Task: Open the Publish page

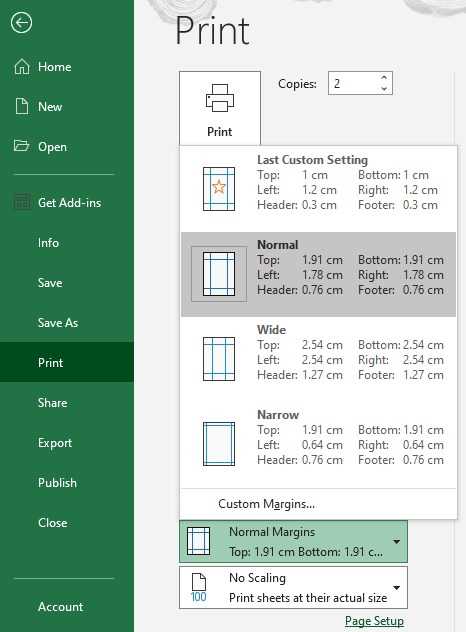Action: tap(57, 482)
